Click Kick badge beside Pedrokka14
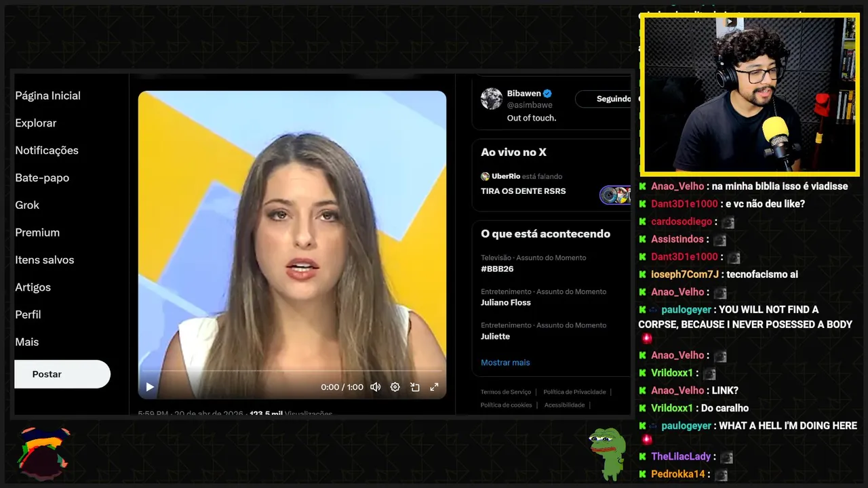The width and height of the screenshot is (868, 488). 642,474
